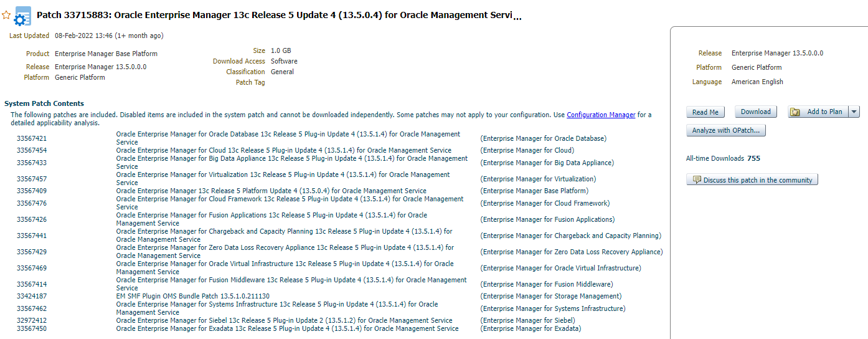Viewport: 868px width, 339px height.
Task: Click the Language value American English
Action: pyautogui.click(x=757, y=82)
